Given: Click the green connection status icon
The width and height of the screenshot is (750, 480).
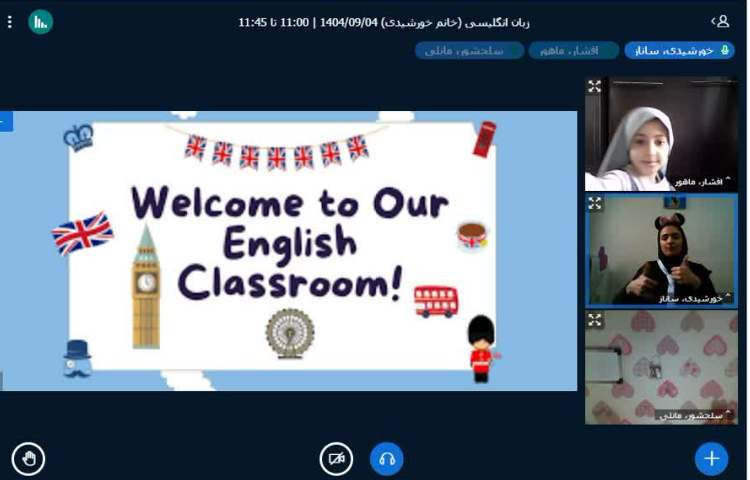Looking at the screenshot, I should pyautogui.click(x=40, y=21).
